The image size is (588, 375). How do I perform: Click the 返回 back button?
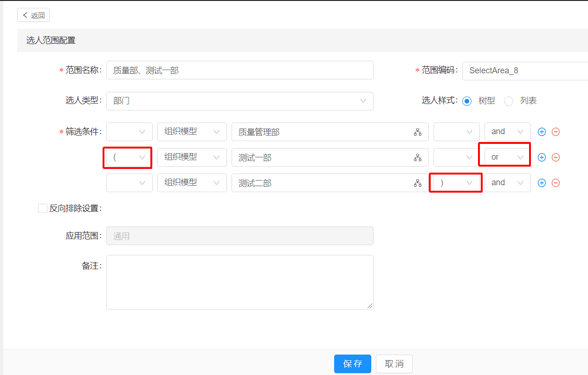33,15
